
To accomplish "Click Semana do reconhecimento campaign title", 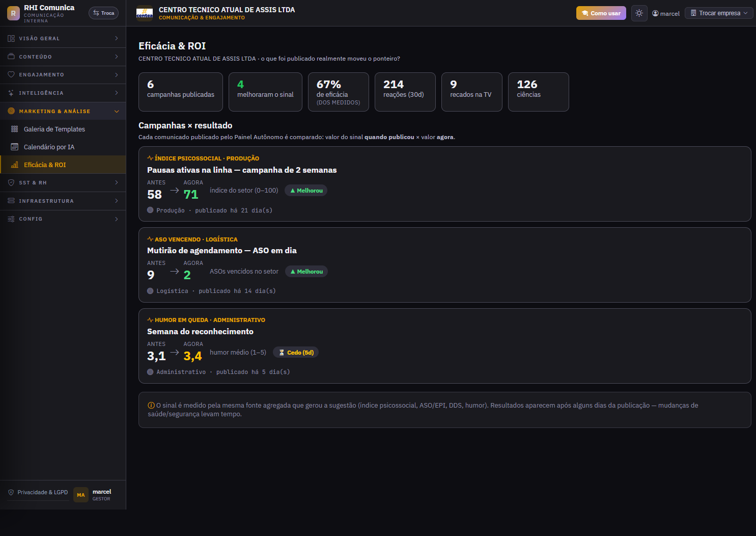I will (x=200, y=332).
